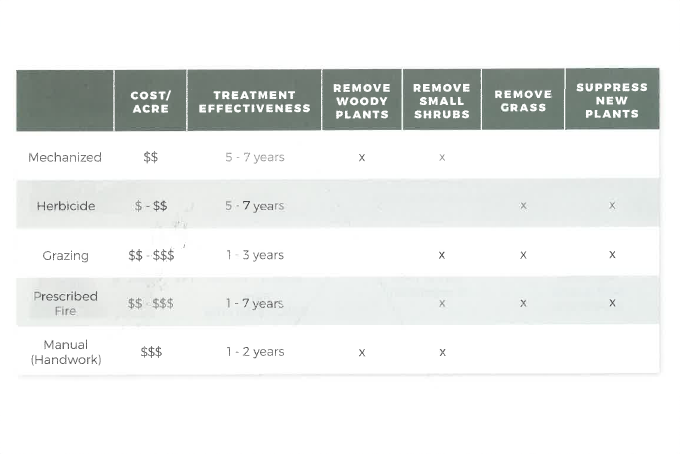
Task: Click the Prescribed Fire row label
Action: point(65,303)
